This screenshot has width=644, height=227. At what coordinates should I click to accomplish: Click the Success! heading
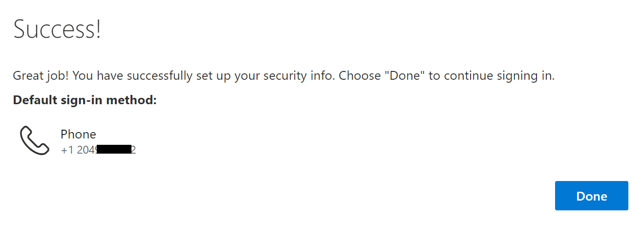[57, 29]
